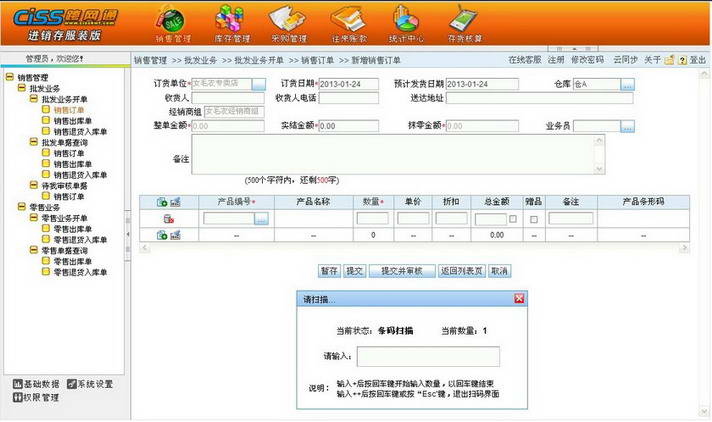Click 修改密码 in the top bar

(588, 60)
